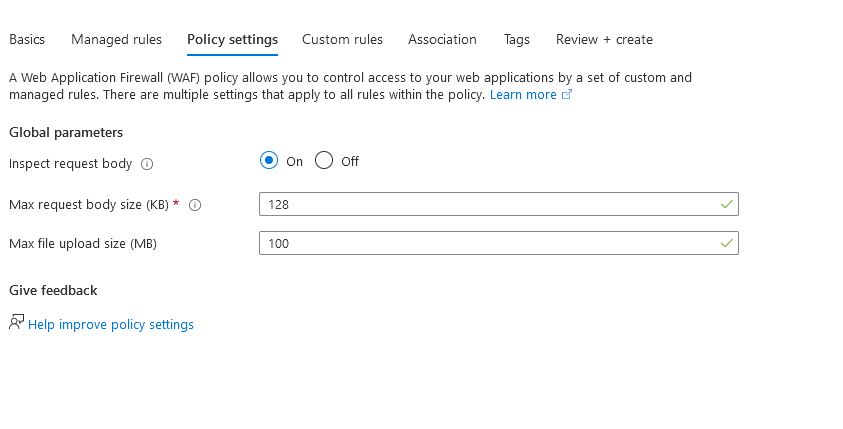Open the Review + create tab

coord(604,39)
